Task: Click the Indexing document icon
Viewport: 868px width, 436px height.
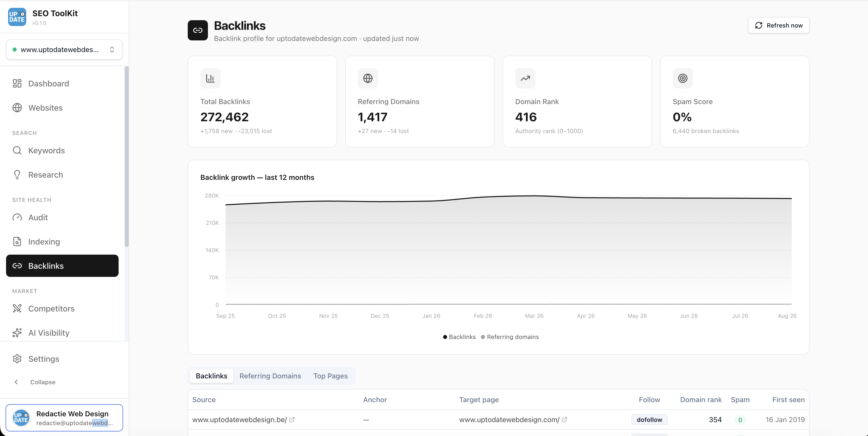Action: pyautogui.click(x=17, y=242)
